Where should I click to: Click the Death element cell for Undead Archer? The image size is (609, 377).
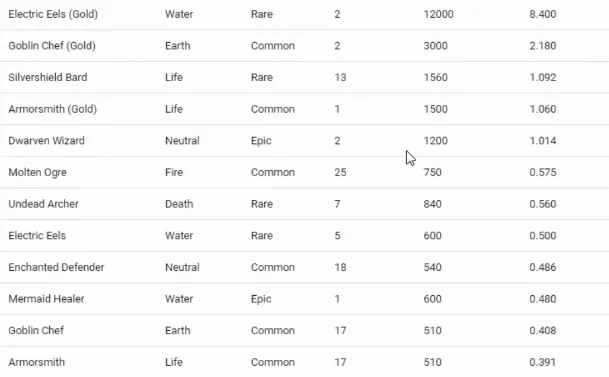pos(179,204)
